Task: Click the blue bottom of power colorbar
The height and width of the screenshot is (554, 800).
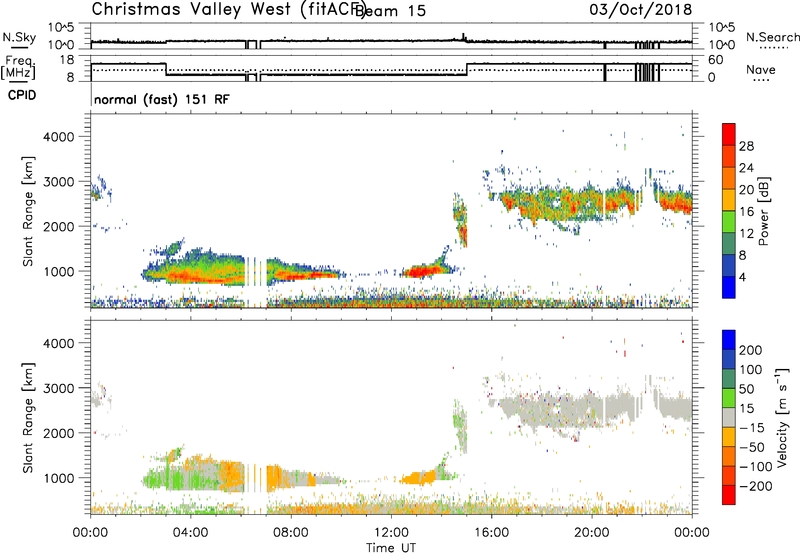Action: pyautogui.click(x=729, y=288)
